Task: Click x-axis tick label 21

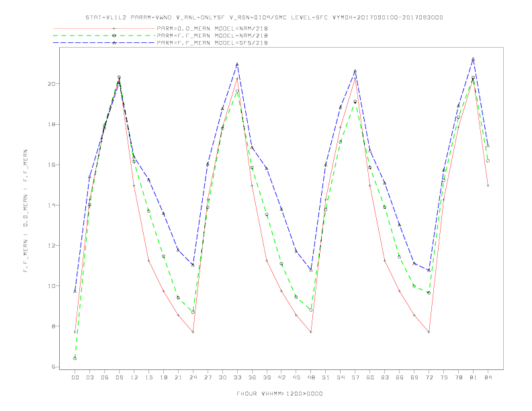Action: coord(178,377)
